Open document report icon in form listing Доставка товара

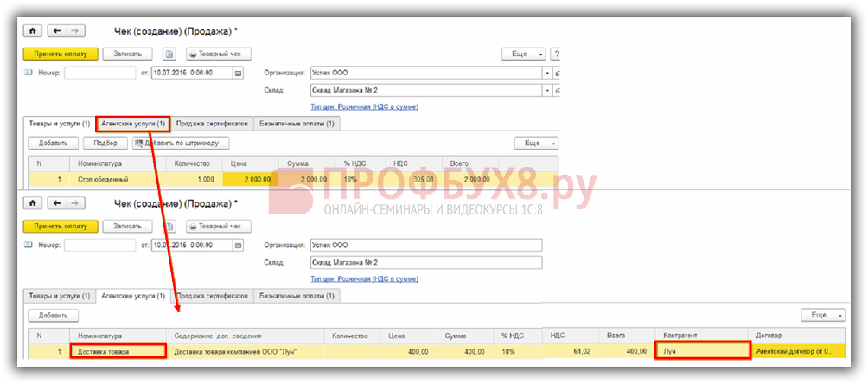pyautogui.click(x=171, y=227)
